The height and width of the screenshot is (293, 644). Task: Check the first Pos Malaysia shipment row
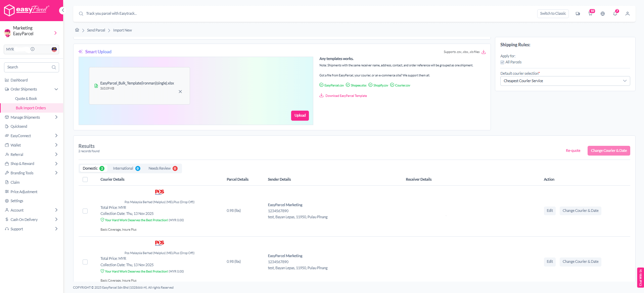85,211
